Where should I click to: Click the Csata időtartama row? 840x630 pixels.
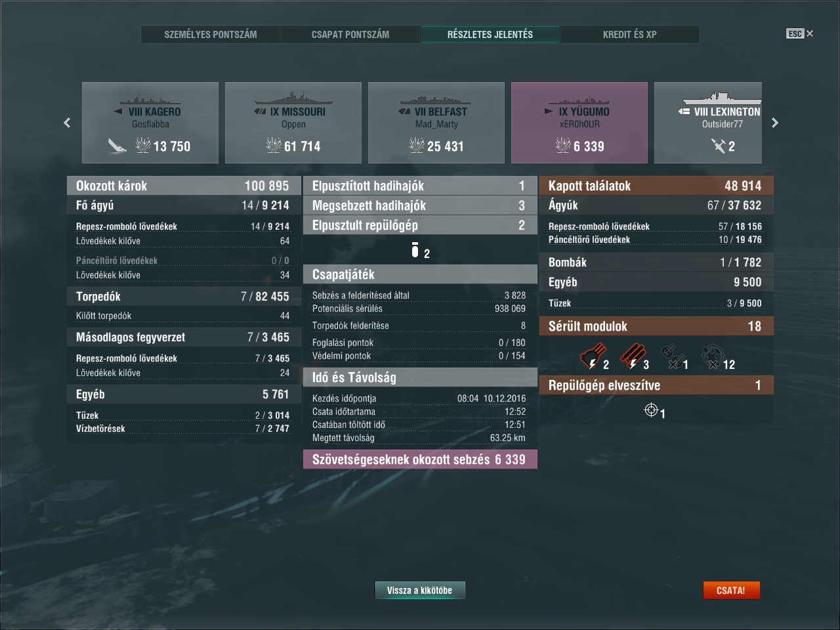click(x=419, y=411)
